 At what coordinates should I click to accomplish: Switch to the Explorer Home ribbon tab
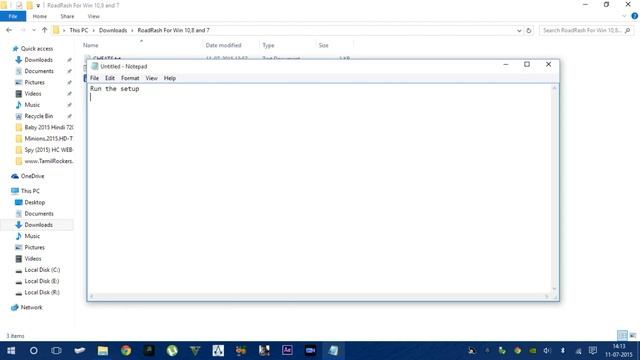click(x=40, y=16)
